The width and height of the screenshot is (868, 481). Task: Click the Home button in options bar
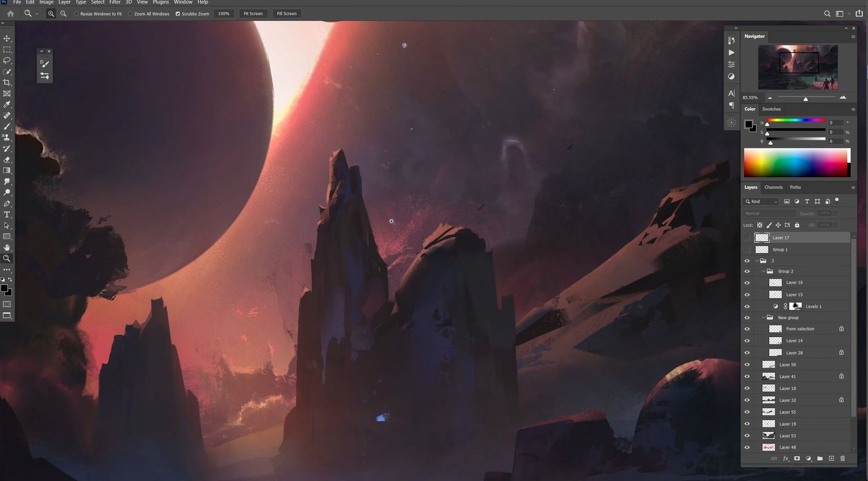coord(10,13)
